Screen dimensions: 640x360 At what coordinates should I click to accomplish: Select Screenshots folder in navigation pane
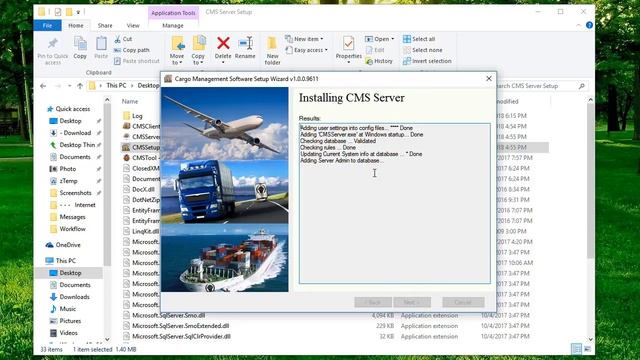[x=75, y=193]
